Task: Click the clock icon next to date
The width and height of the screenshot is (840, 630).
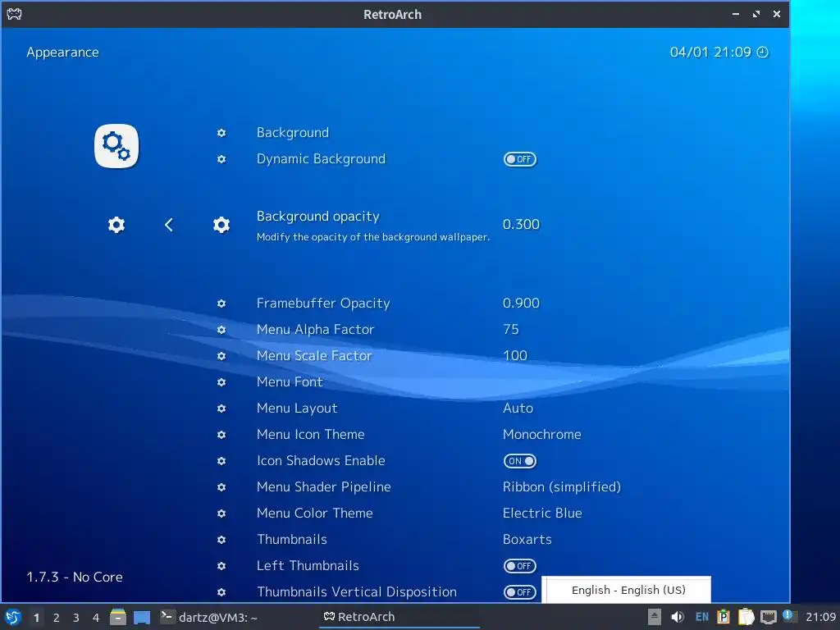Action: [x=762, y=52]
